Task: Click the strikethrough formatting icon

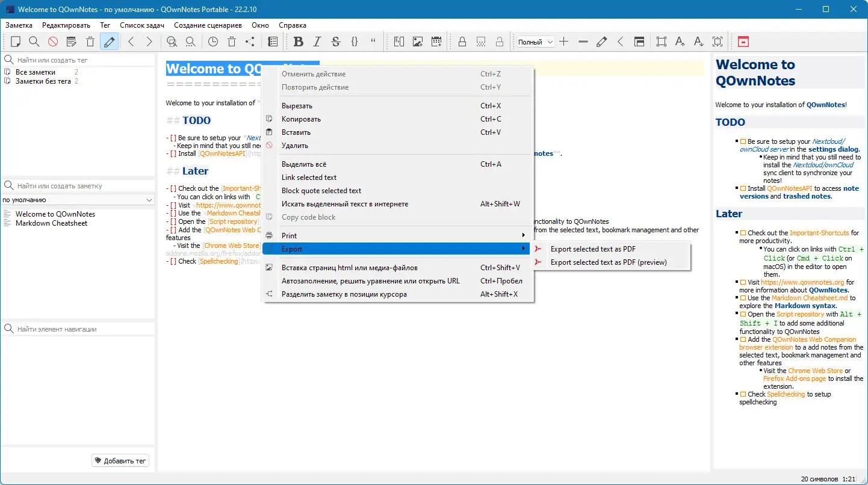Action: click(336, 42)
